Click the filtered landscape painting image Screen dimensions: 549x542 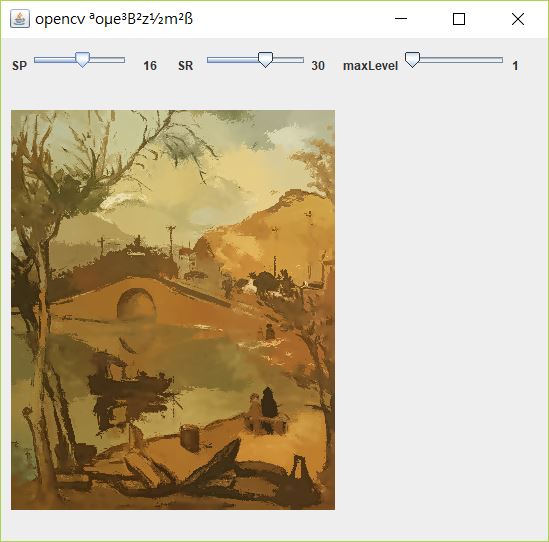click(173, 310)
